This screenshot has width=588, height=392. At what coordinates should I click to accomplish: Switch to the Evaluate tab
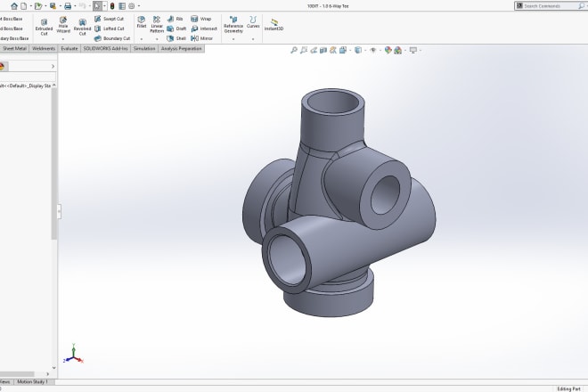(x=69, y=48)
